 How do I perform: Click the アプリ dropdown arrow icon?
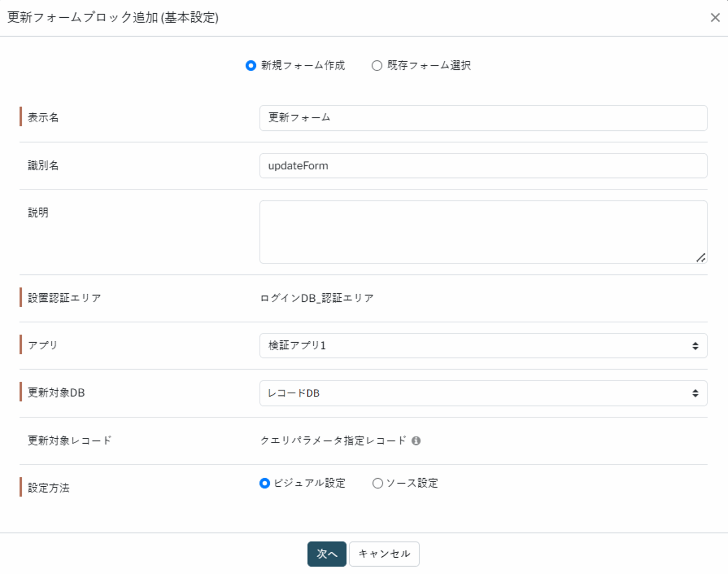pyautogui.click(x=695, y=346)
